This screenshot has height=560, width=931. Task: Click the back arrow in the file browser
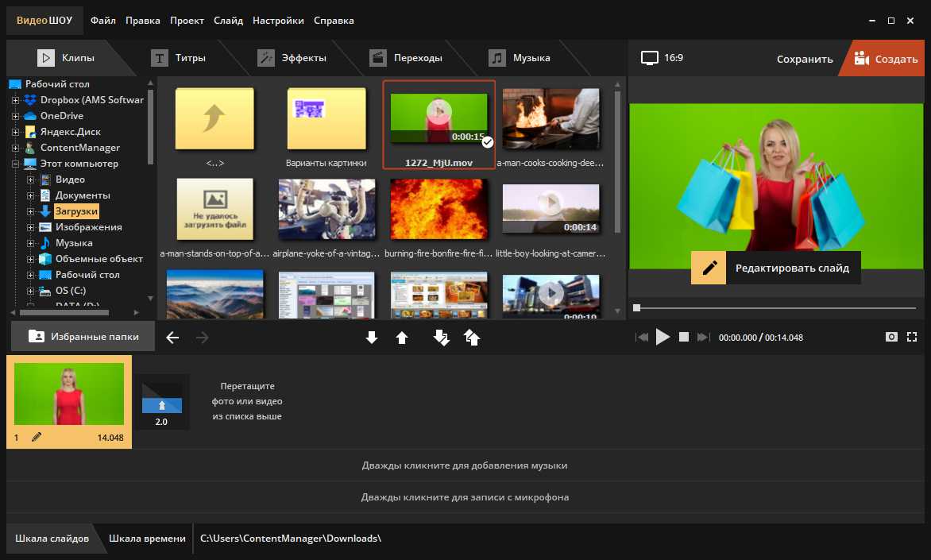(x=172, y=338)
